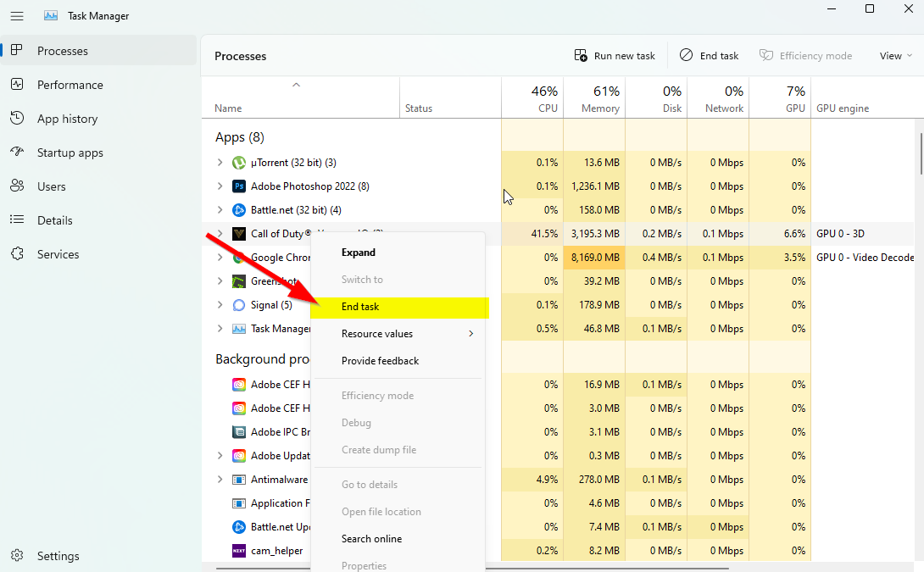Click the µTorrent app icon
The width and height of the screenshot is (924, 572).
coord(239,163)
